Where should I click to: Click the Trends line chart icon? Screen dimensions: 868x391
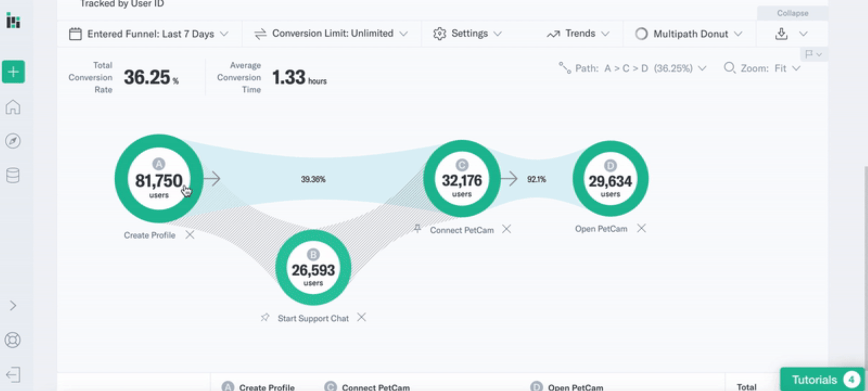[553, 34]
